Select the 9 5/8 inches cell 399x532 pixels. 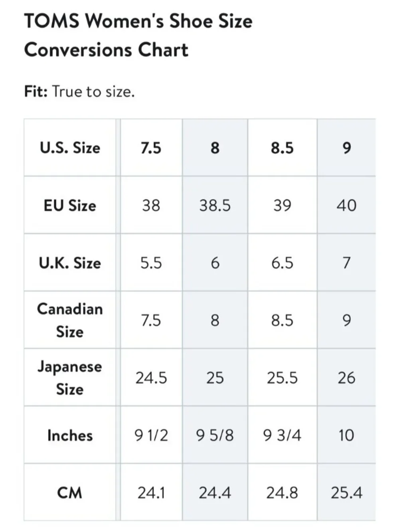click(x=215, y=435)
